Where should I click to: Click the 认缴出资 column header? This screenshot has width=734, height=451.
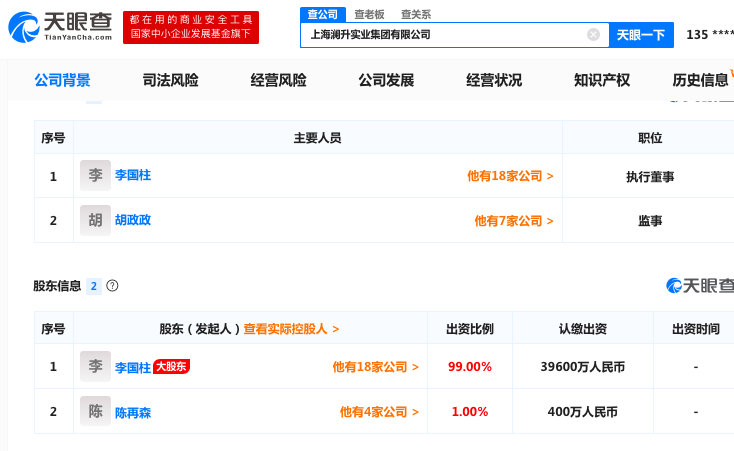coord(583,329)
